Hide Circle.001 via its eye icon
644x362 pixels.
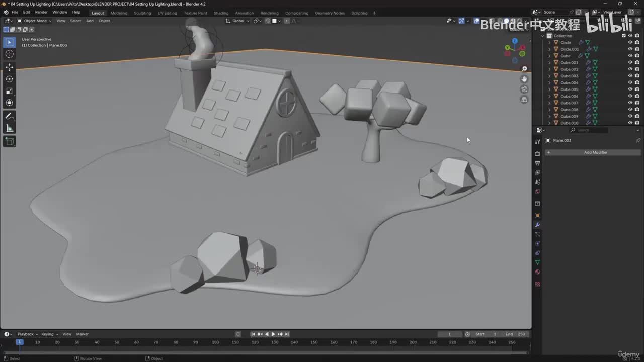[x=630, y=49]
